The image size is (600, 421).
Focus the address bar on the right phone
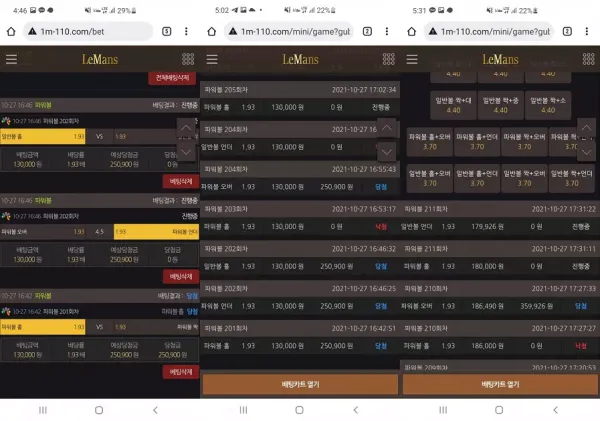click(x=489, y=31)
